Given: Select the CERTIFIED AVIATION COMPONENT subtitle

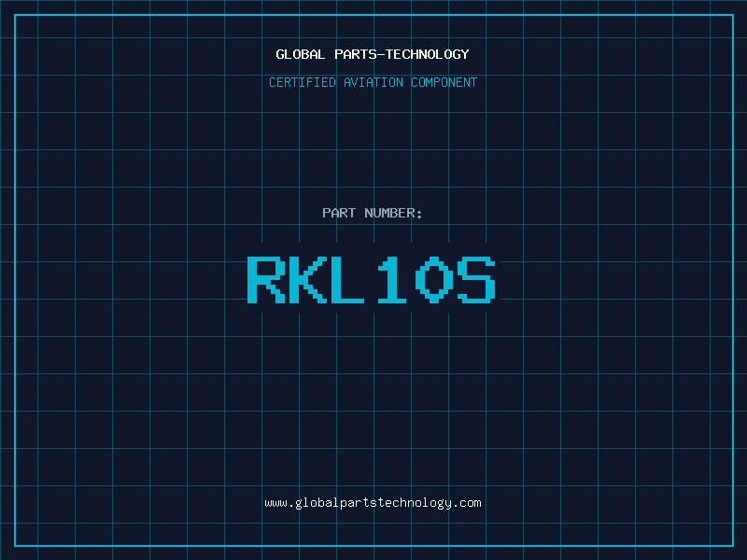Looking at the screenshot, I should tap(373, 83).
